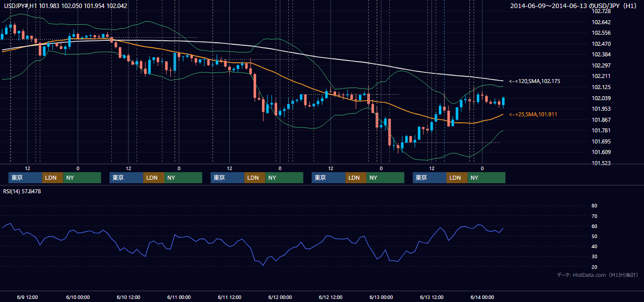
Task: Click the 102.211 price axis label
Action: coord(601,77)
